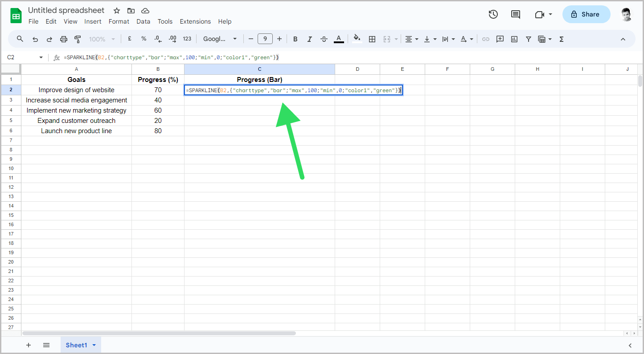Open the Format menu

(x=119, y=21)
